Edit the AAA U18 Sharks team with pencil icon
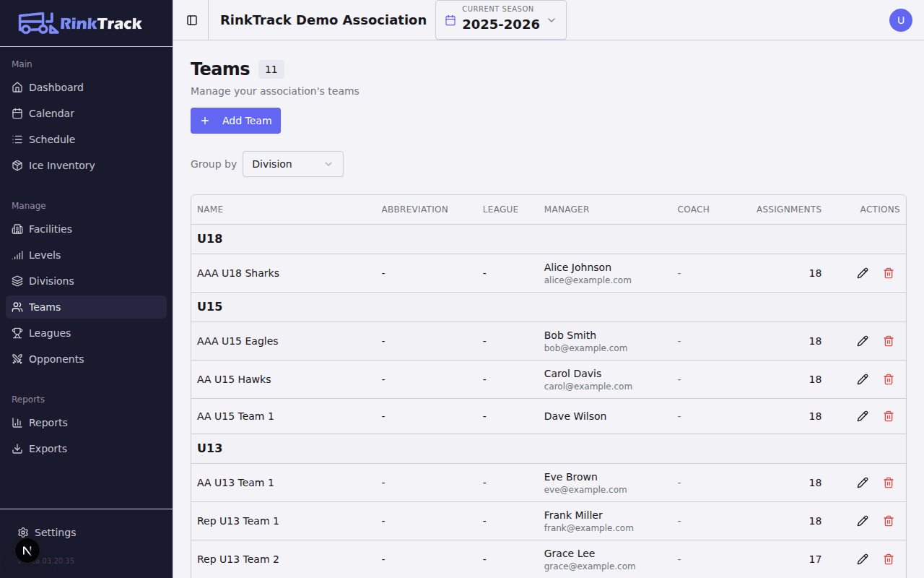This screenshot has width=924, height=578. (x=863, y=273)
